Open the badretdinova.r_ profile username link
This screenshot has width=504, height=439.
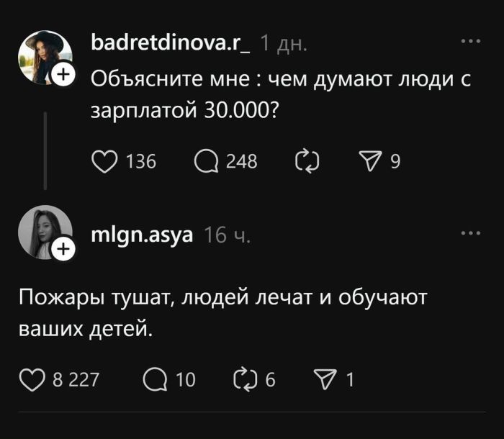171,44
